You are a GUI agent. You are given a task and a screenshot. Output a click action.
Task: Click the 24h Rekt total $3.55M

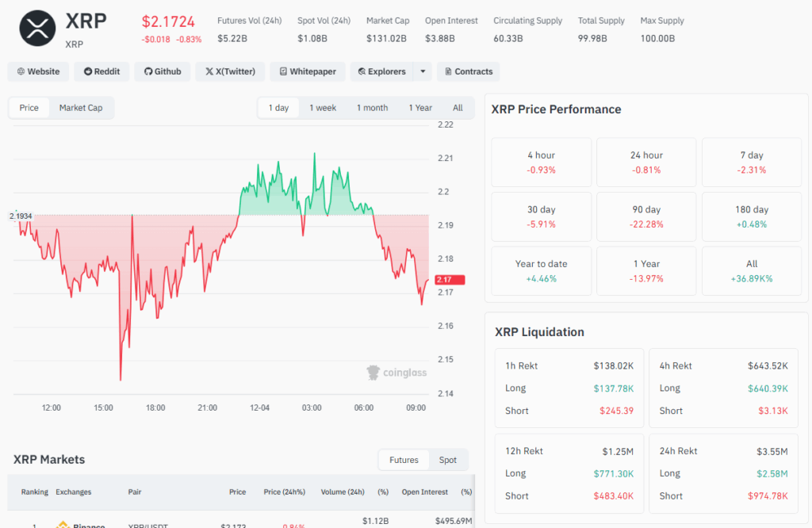(772, 451)
